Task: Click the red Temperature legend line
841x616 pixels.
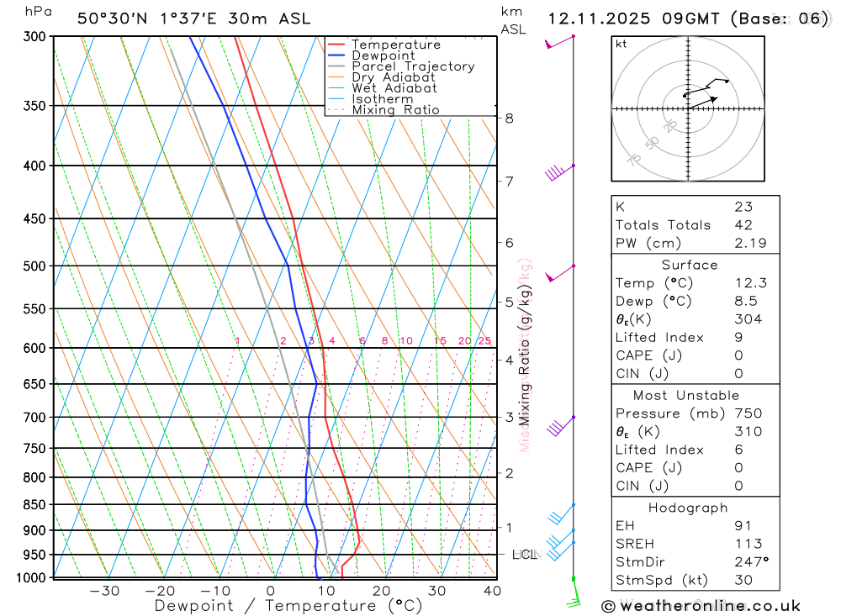Action: pos(336,45)
